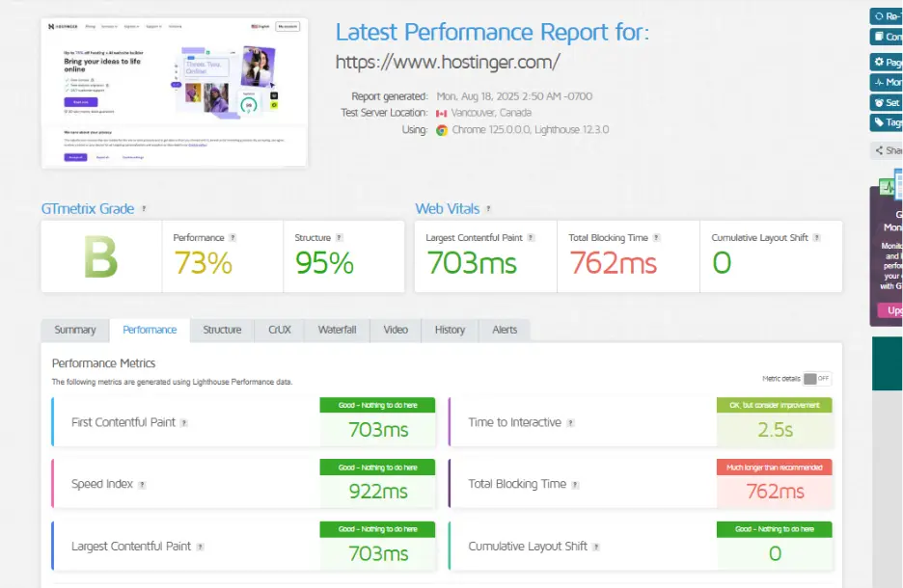Click the hostinger.com URL link

448,62
